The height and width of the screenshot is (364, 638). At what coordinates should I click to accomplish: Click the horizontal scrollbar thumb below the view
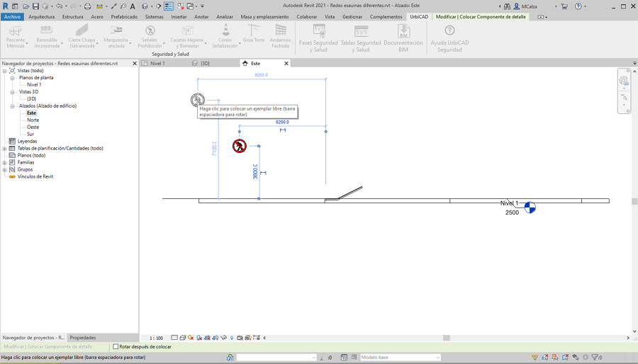pos(447,338)
